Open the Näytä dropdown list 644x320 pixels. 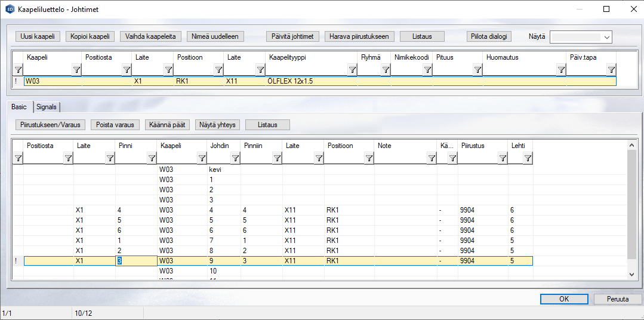(607, 37)
